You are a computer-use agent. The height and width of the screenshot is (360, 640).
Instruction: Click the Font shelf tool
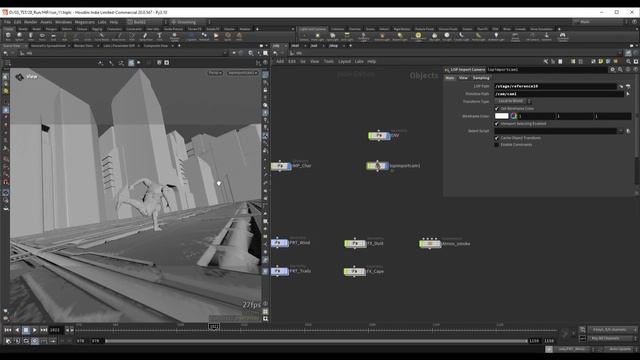click(x=160, y=37)
